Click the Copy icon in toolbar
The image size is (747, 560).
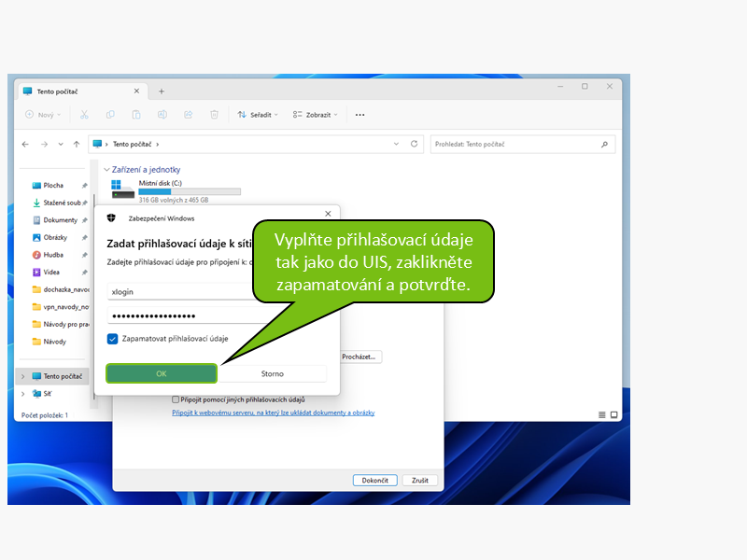(110, 115)
